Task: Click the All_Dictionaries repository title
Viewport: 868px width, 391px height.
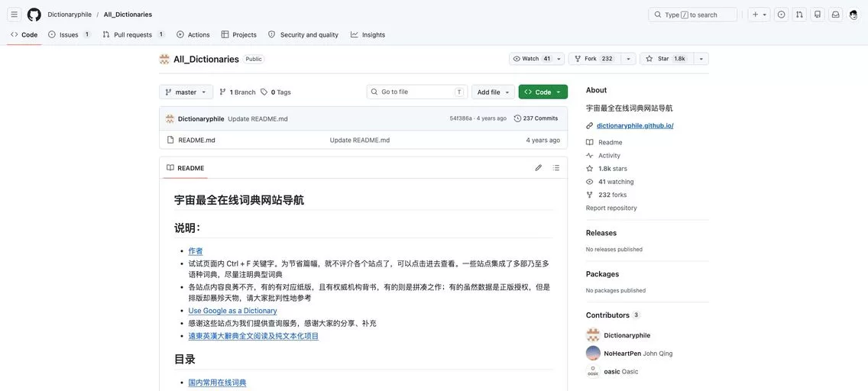Action: pyautogui.click(x=206, y=59)
